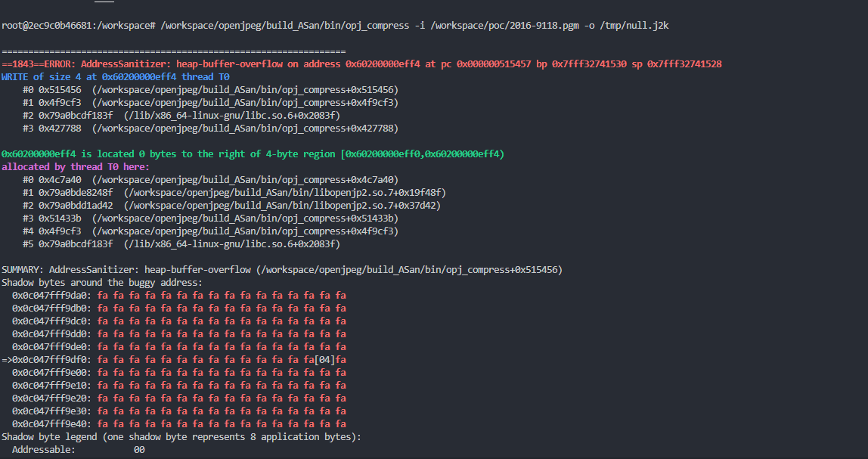Screen dimensions: 868x459
Task: Click write trace frame #3 0x427788
Action: point(210,129)
